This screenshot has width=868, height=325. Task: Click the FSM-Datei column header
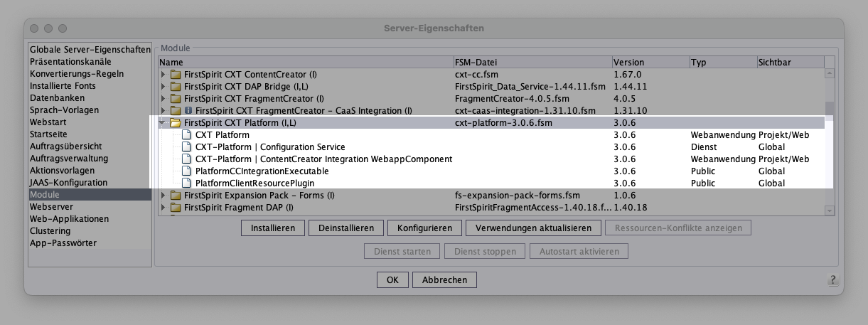[532, 63]
